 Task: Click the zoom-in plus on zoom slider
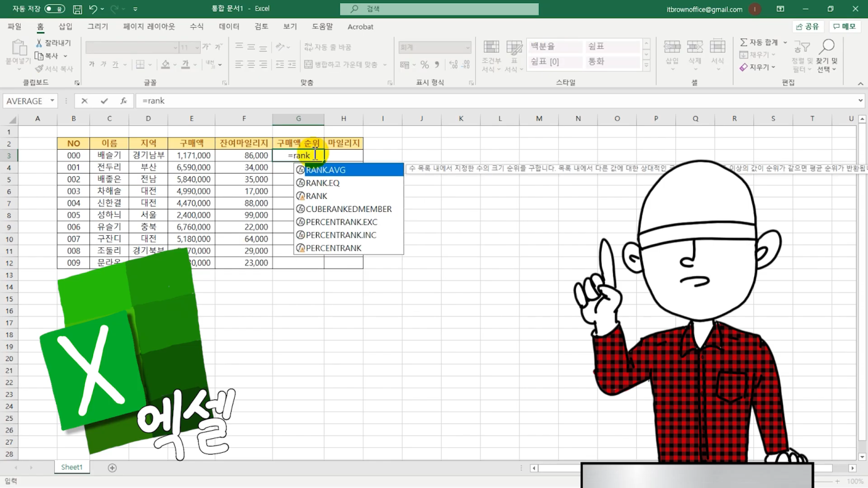(837, 481)
